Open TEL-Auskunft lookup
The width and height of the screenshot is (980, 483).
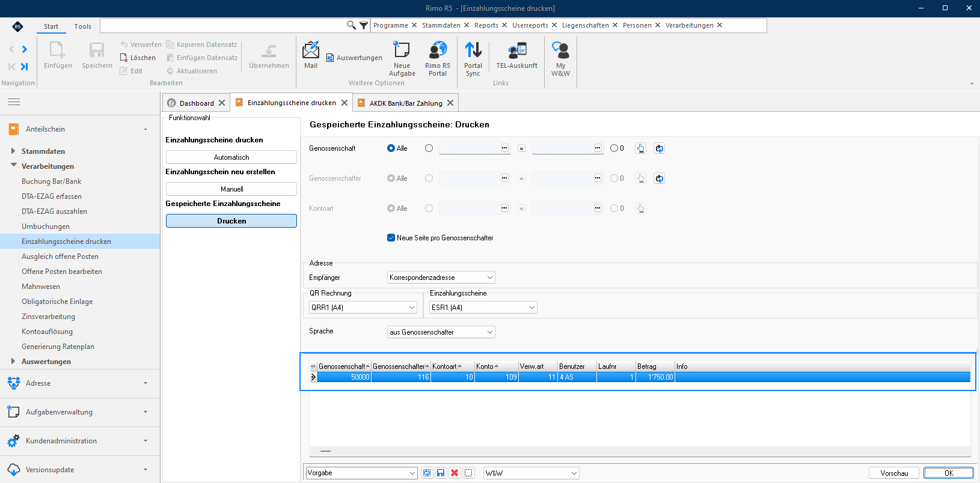click(x=517, y=55)
